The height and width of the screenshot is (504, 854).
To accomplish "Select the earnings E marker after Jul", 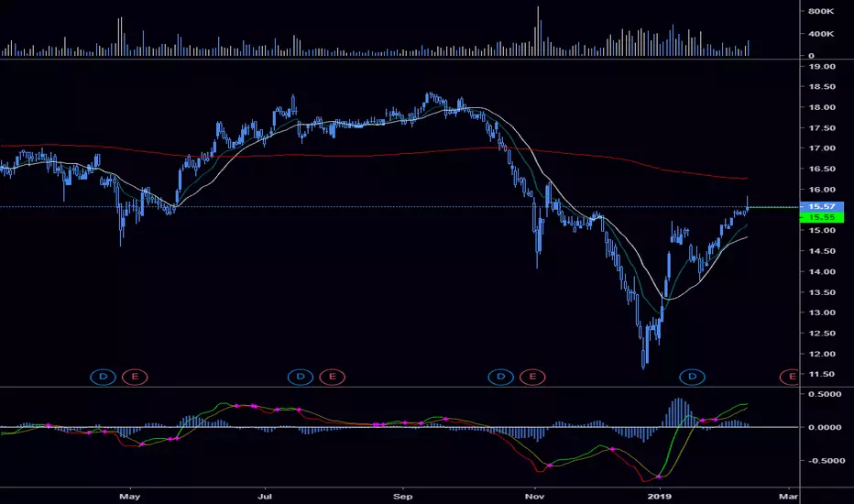I will click(x=332, y=377).
